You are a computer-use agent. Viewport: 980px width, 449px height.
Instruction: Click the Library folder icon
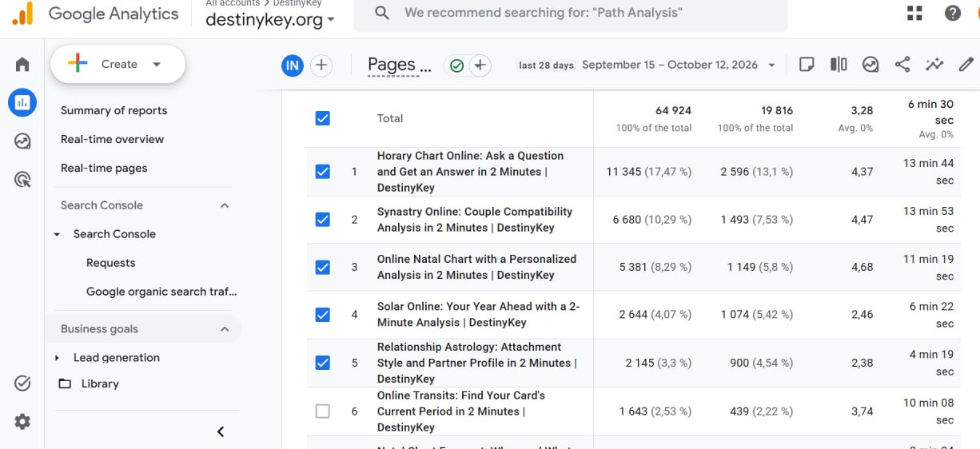tap(65, 383)
